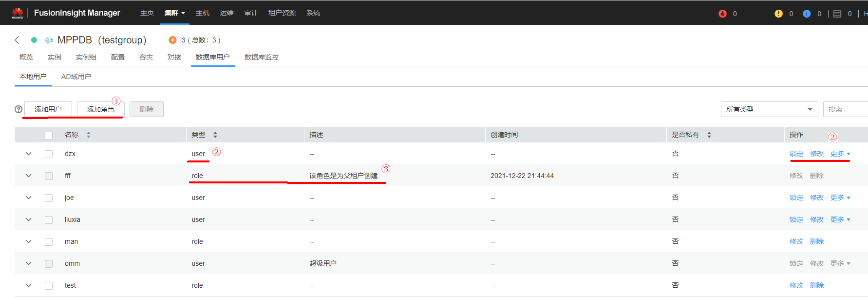Expand the joe row details
This screenshot has width=868, height=298.
(29, 198)
